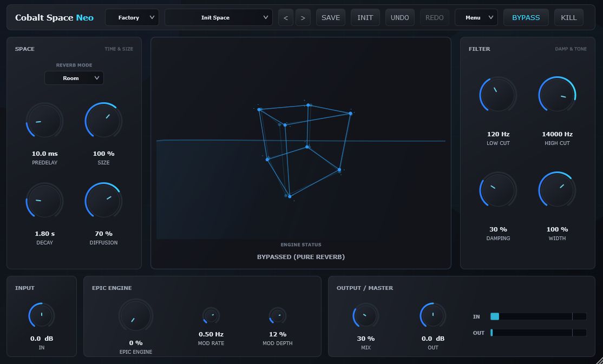The height and width of the screenshot is (364, 603).
Task: Click the Size knob
Action: click(x=103, y=121)
